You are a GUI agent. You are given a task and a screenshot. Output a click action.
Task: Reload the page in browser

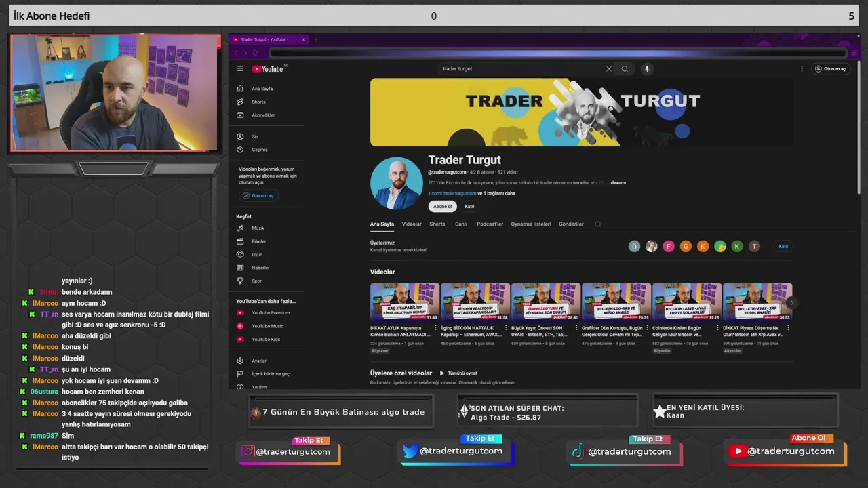coord(255,53)
